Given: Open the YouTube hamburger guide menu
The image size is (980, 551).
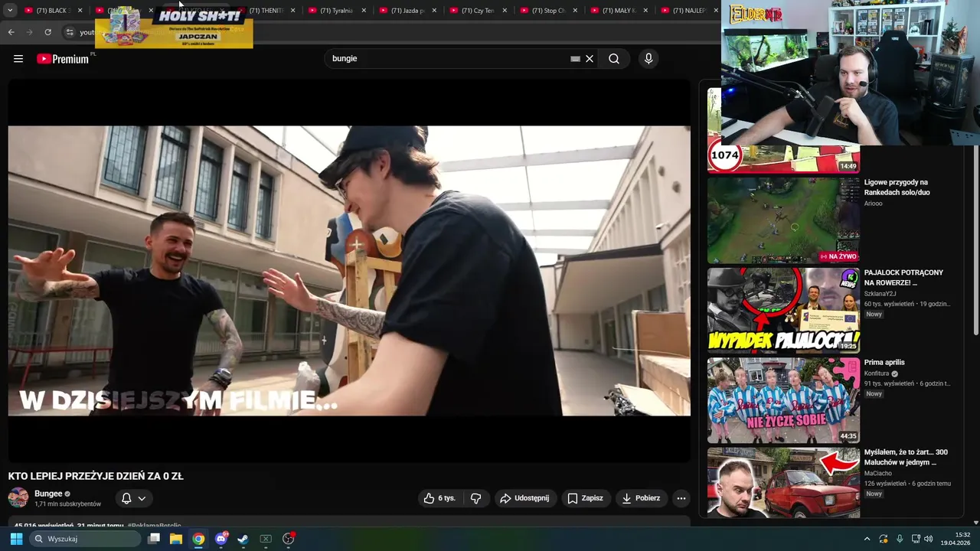Looking at the screenshot, I should [18, 59].
